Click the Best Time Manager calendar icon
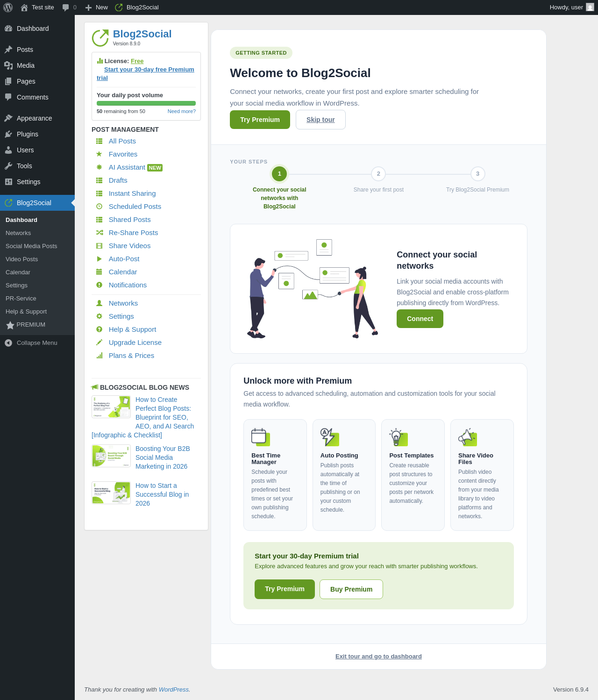Image resolution: width=598 pixels, height=700 pixels. pyautogui.click(x=260, y=437)
